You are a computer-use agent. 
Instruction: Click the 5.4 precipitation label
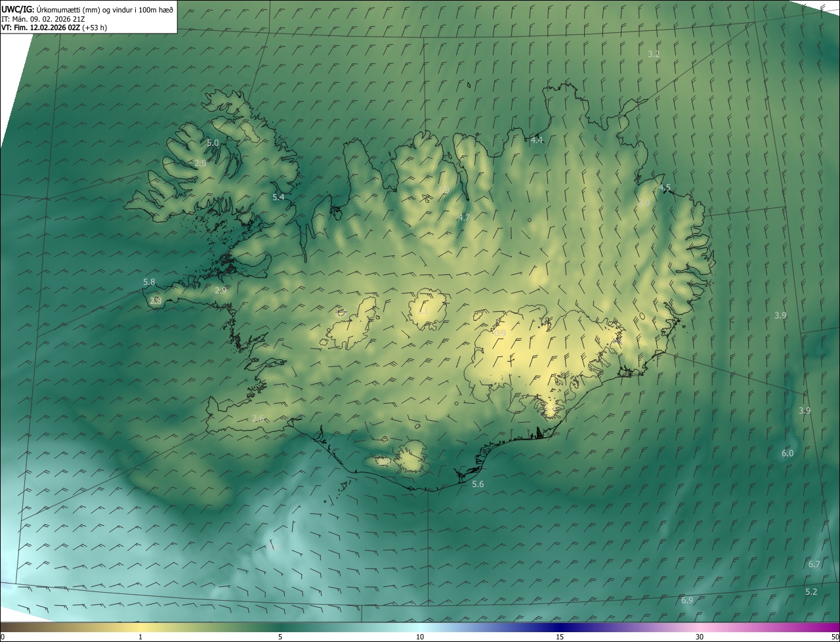278,197
